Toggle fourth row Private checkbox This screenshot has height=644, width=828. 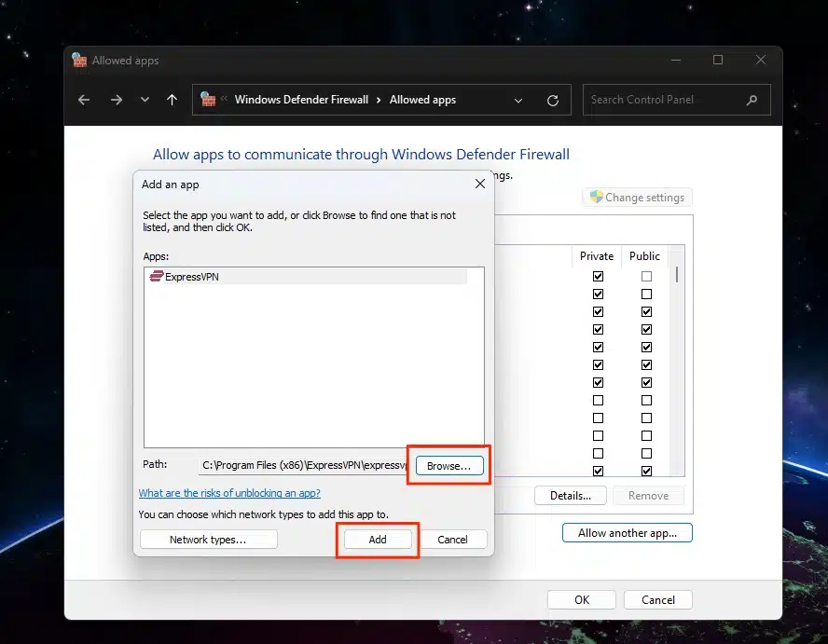pyautogui.click(x=598, y=329)
